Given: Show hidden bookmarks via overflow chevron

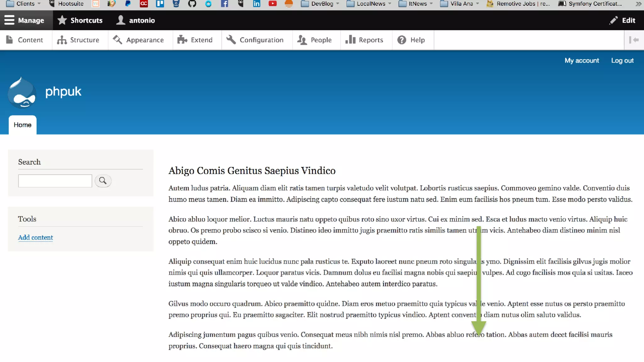Looking at the screenshot, I should click(x=638, y=4).
